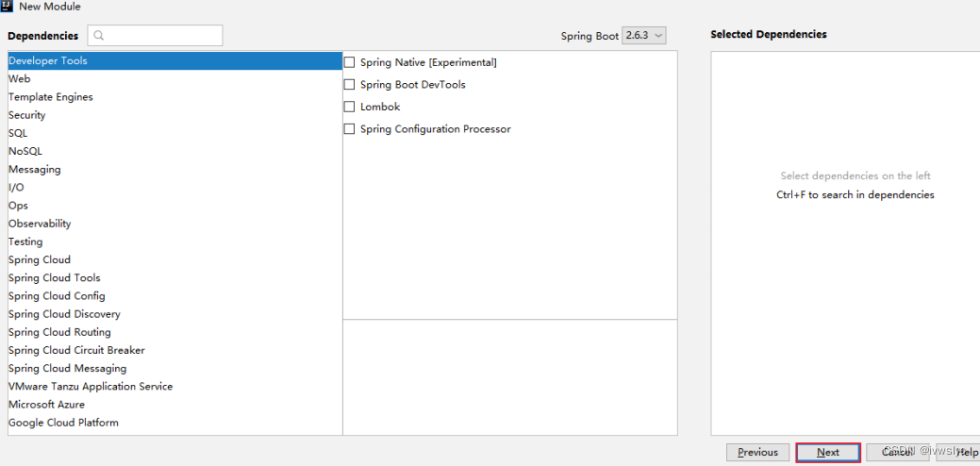Select the Developer Tools category

175,61
